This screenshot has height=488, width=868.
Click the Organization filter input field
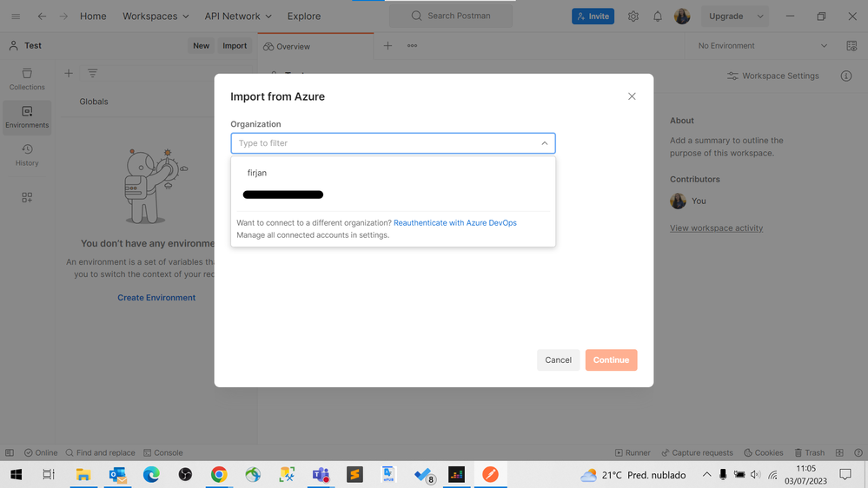(x=393, y=142)
